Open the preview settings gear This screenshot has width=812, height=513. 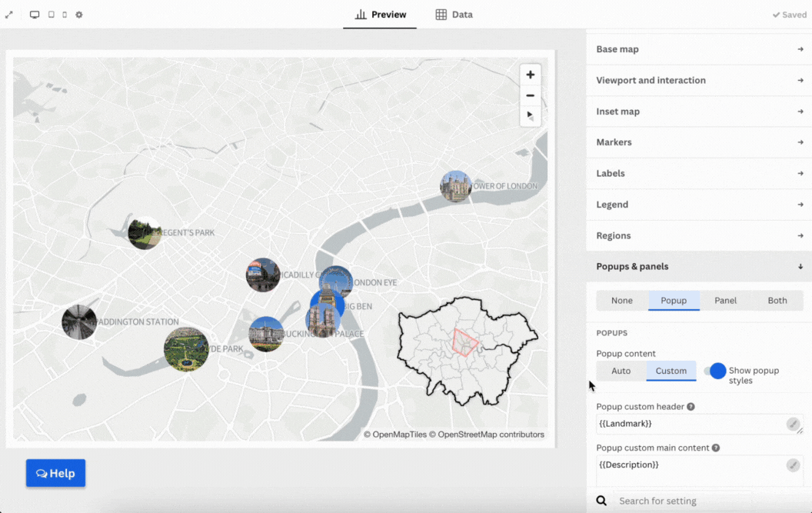tap(79, 15)
